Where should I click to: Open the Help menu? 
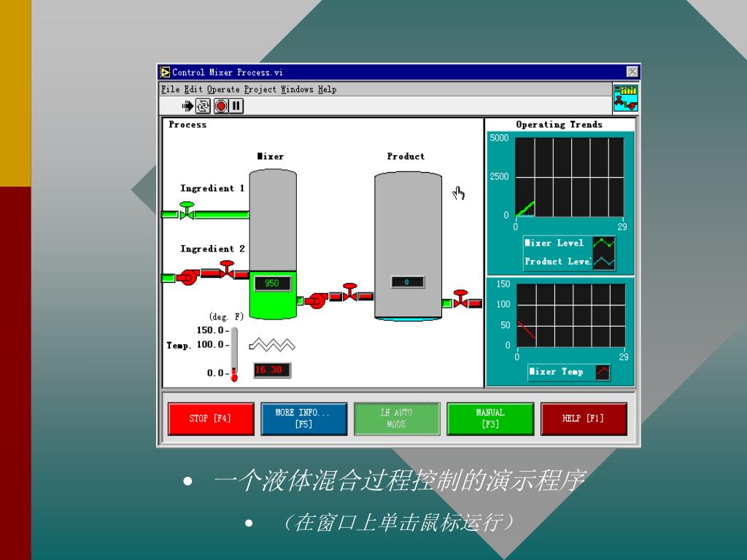328,89
